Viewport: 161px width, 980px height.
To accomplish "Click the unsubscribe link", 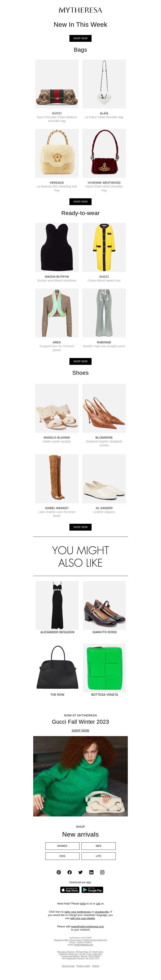I will 102,912.
